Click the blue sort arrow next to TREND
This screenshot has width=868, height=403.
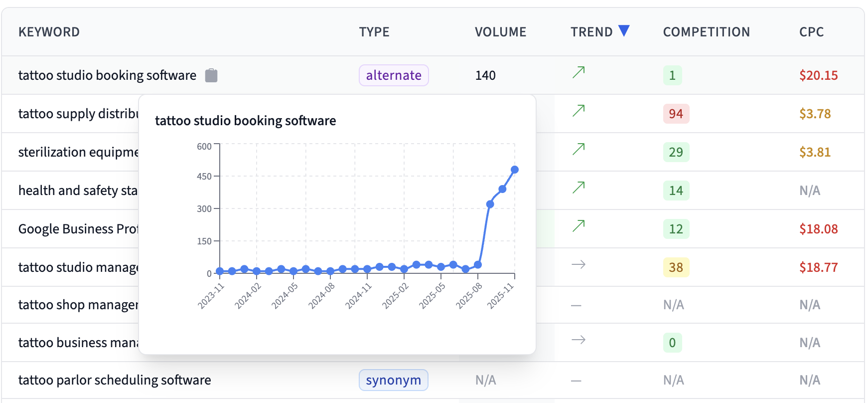[x=624, y=31]
